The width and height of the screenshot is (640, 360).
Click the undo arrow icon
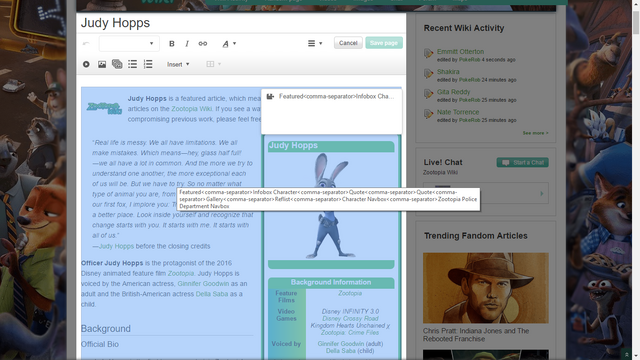click(86, 43)
